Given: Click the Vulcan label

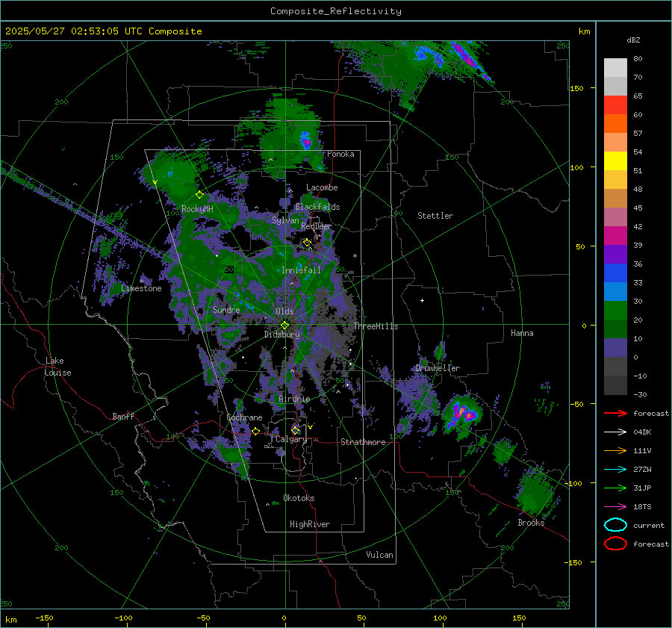Looking at the screenshot, I should point(379,555).
